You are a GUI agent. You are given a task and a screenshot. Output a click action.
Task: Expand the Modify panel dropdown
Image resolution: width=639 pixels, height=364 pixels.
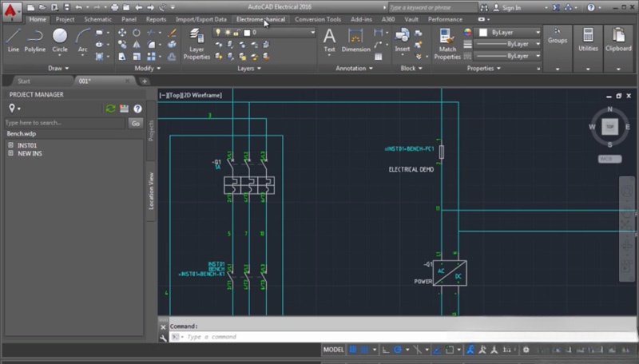point(148,69)
